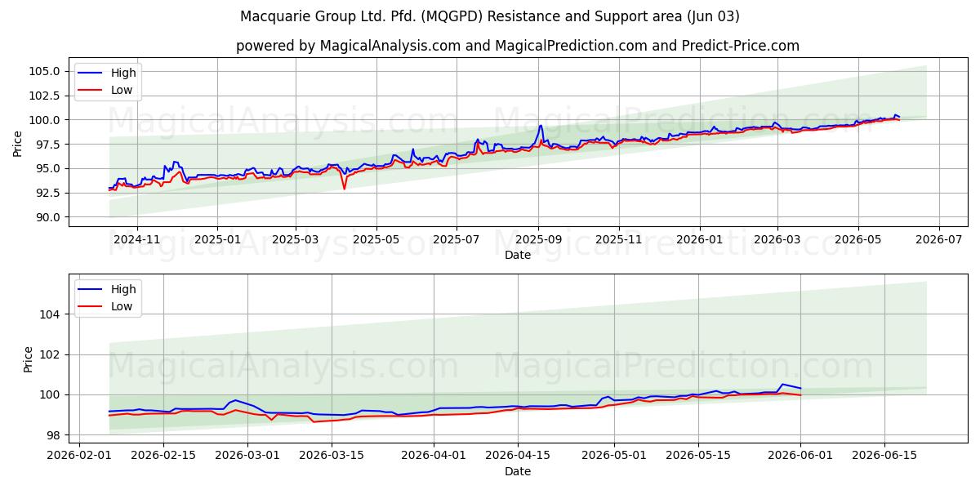
Task: Click the September 2025 price spike peak
Action: (x=541, y=126)
